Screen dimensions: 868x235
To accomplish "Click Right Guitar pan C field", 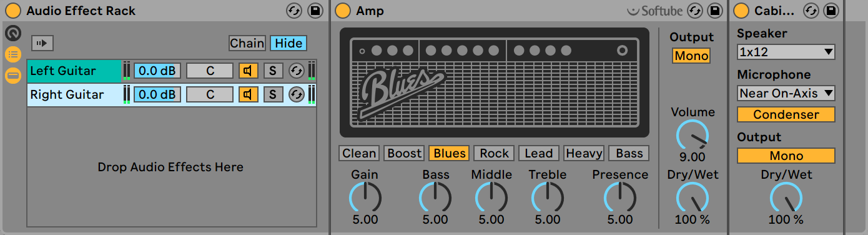I will click(210, 94).
